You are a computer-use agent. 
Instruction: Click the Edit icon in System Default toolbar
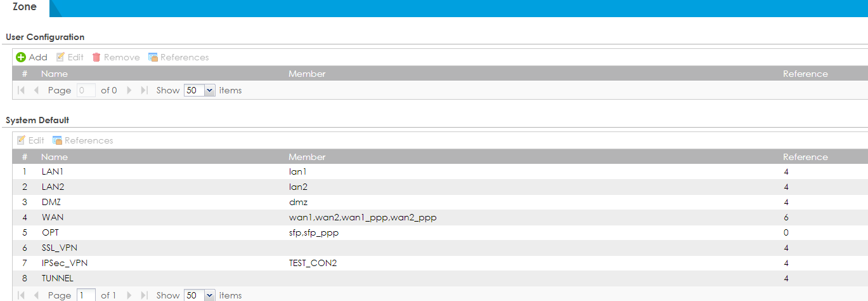point(22,140)
